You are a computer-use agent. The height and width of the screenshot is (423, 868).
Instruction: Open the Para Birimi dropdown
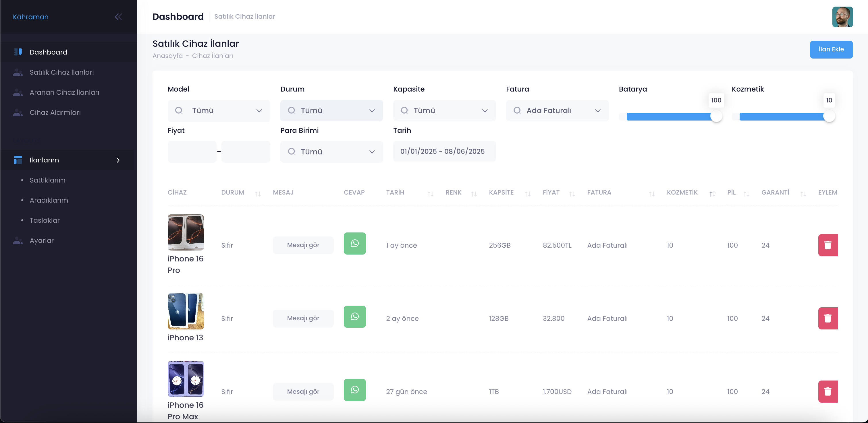tap(331, 152)
